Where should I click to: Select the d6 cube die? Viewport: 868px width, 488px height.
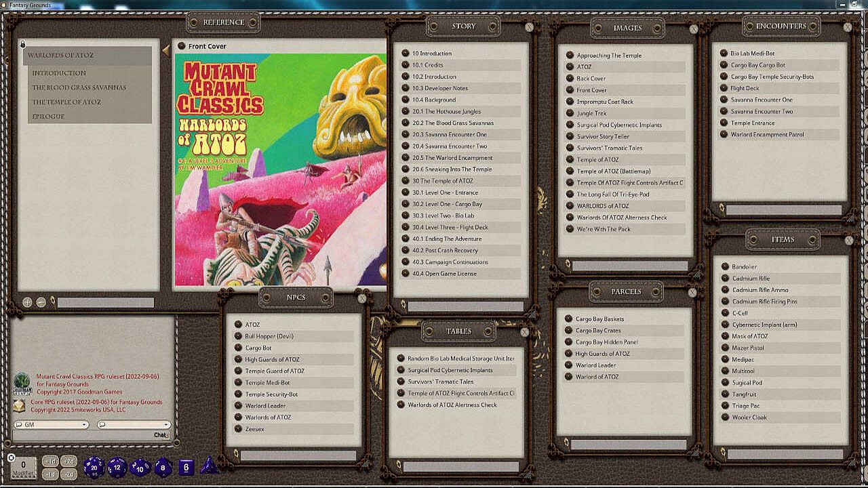click(186, 467)
